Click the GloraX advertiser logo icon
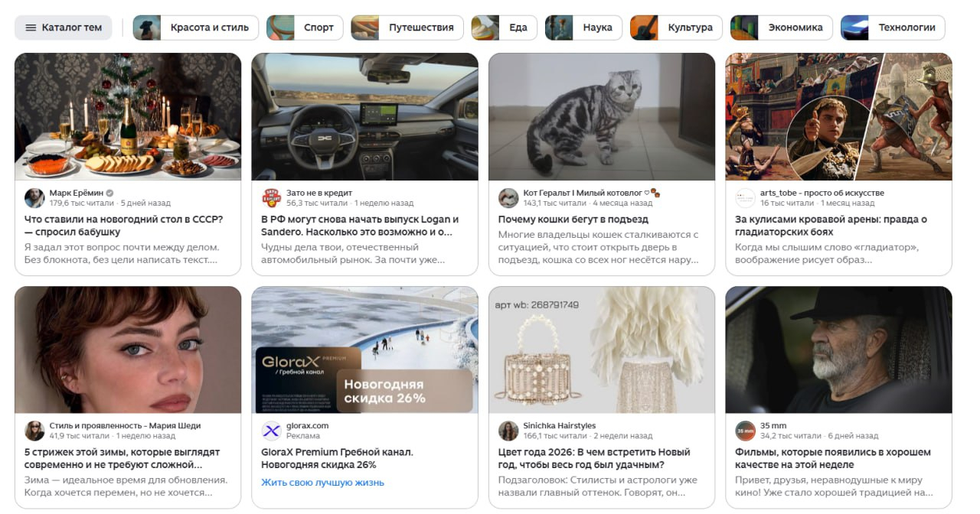 (272, 431)
